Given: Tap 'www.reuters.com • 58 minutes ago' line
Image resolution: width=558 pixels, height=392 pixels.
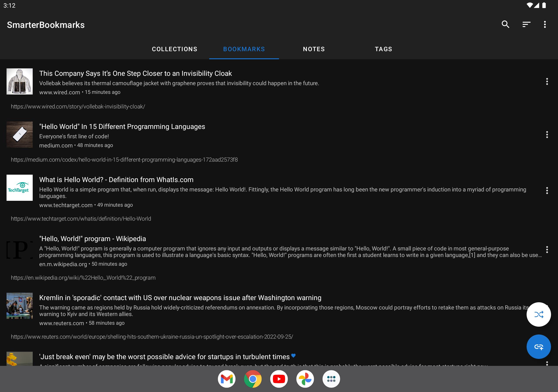Looking at the screenshot, I should 82,323.
